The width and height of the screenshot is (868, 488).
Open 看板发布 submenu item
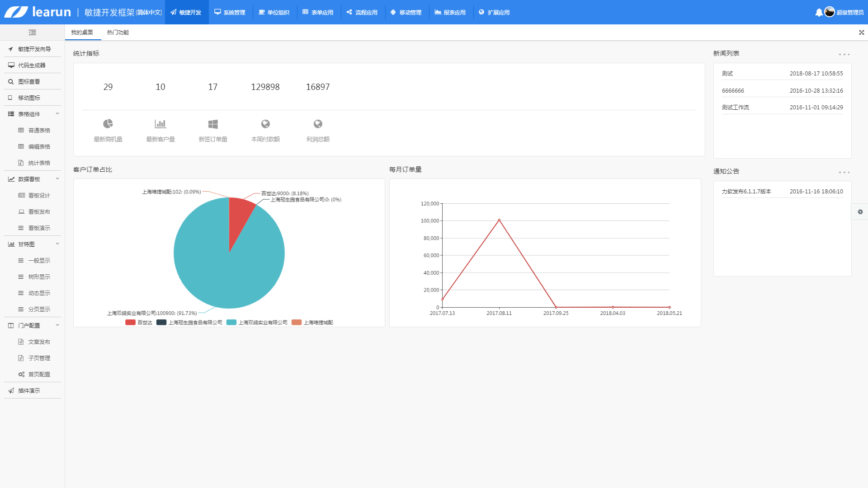pos(34,211)
